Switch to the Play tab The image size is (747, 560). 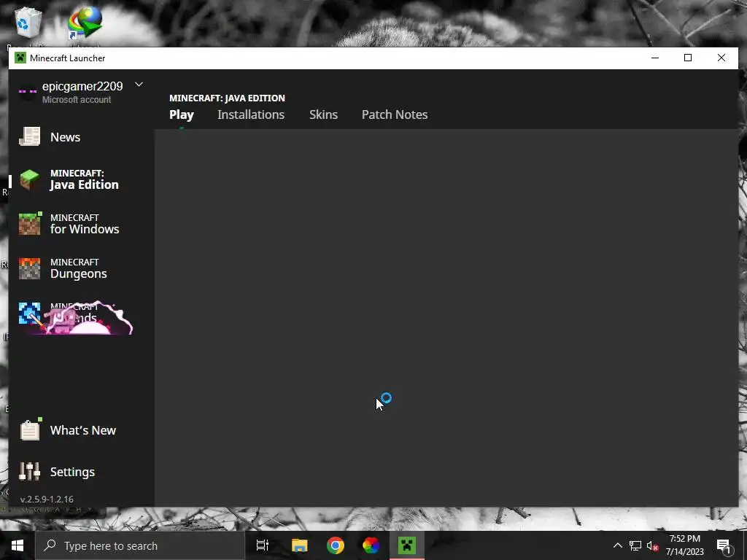[182, 114]
